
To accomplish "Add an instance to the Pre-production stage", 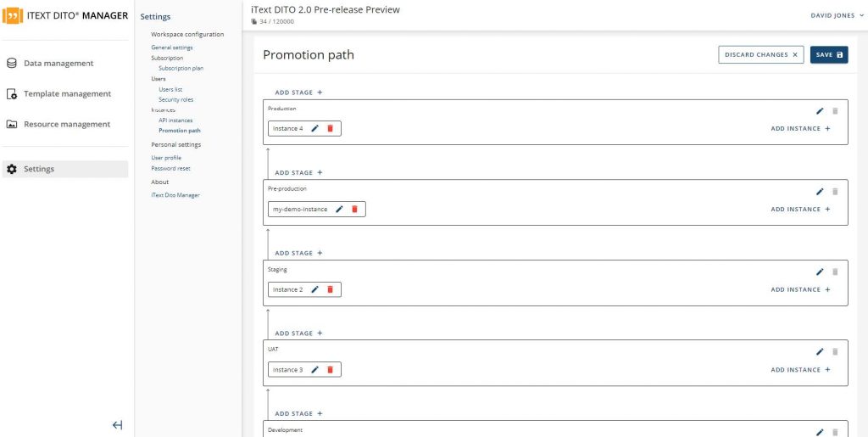I will click(800, 210).
